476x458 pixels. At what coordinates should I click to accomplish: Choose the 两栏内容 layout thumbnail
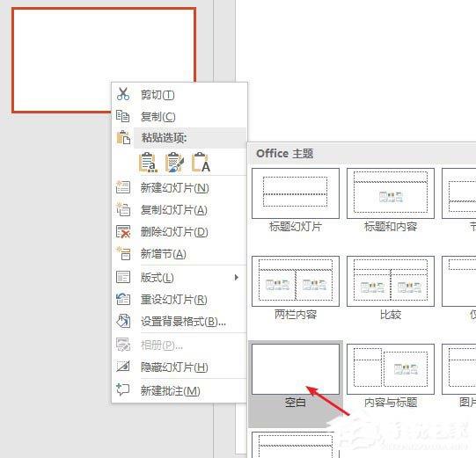click(x=296, y=281)
